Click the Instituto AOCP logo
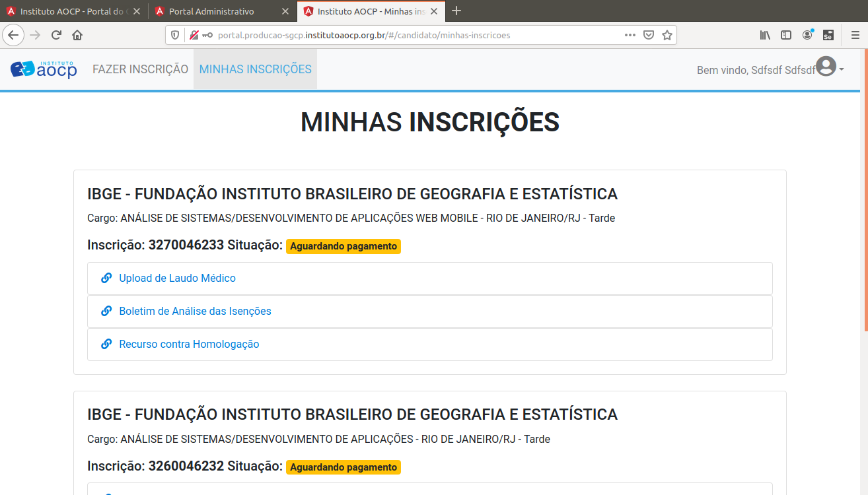This screenshot has height=495, width=868. [x=44, y=69]
